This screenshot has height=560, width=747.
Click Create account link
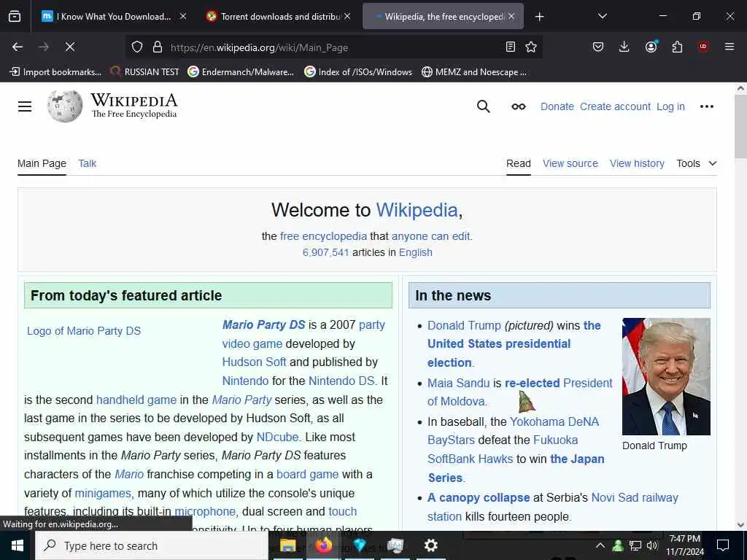(615, 106)
